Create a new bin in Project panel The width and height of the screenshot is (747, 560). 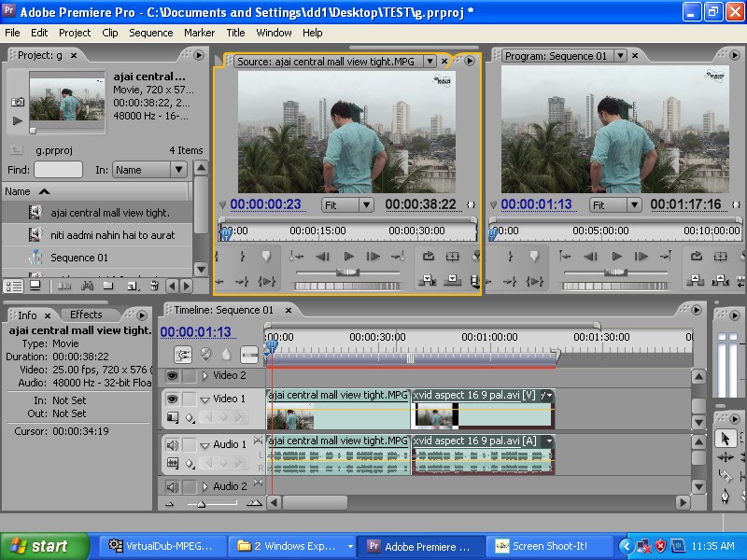(x=108, y=286)
